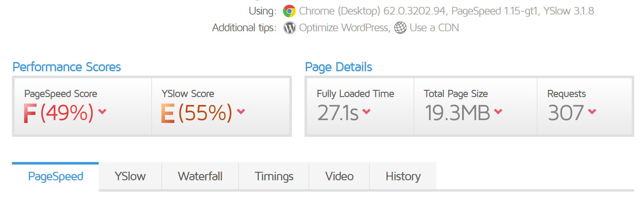Screen dimensions: 644x197
Task: Open the Waterfall tab
Action: tap(200, 176)
